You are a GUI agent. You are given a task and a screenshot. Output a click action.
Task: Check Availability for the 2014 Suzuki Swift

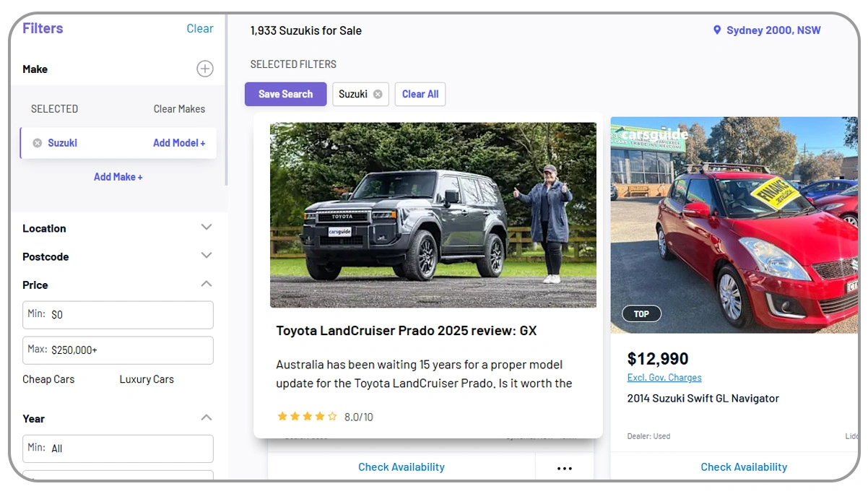[x=744, y=467]
